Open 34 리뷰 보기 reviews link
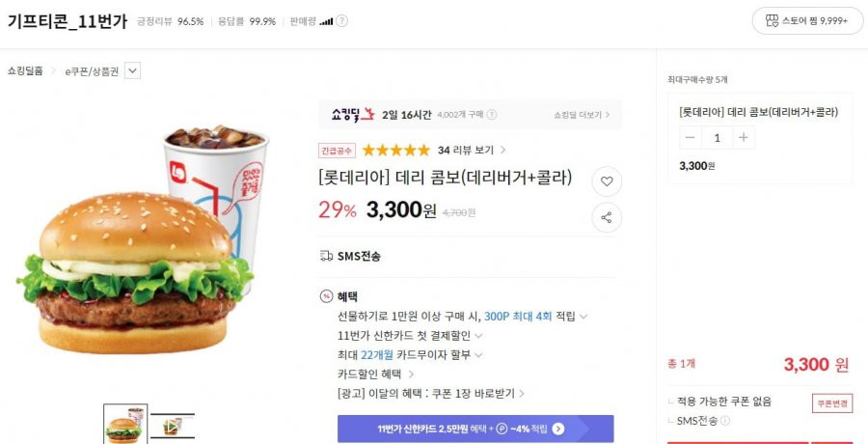 471,151
